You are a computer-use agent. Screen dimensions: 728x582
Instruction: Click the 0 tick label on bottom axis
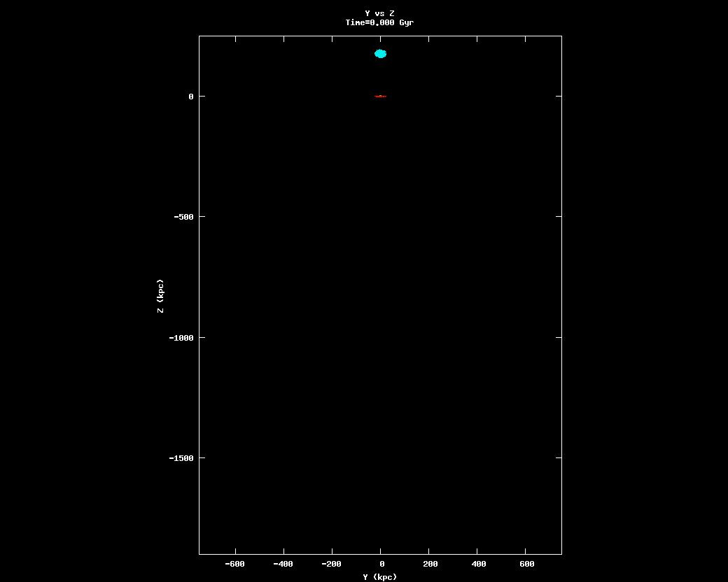tap(381, 564)
